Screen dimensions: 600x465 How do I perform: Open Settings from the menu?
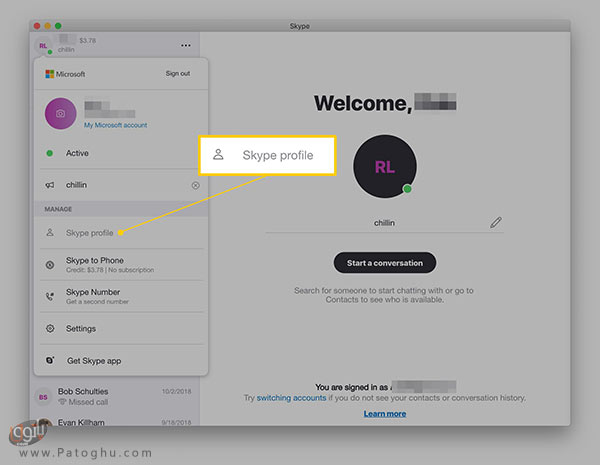[x=121, y=328]
